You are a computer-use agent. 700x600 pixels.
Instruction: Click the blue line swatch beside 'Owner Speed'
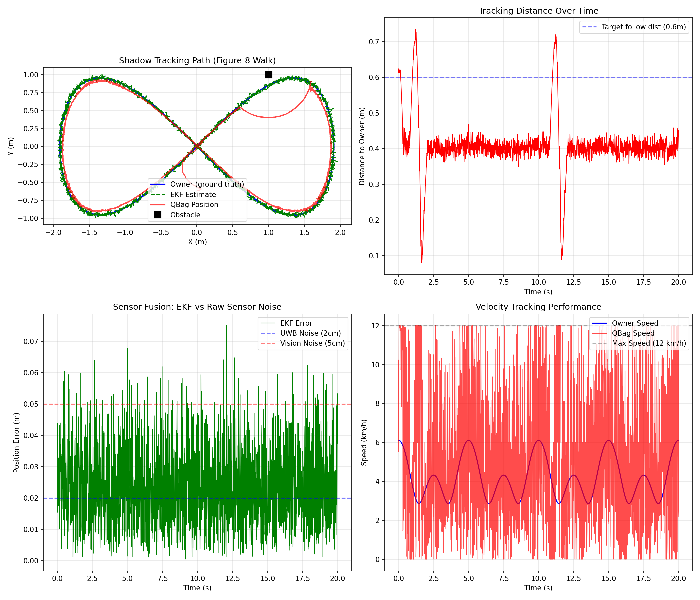(600, 323)
